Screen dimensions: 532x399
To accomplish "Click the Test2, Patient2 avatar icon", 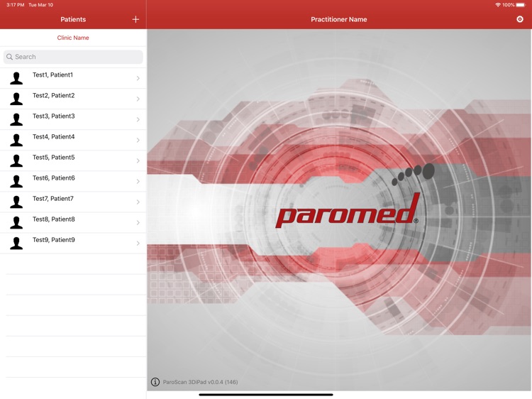I will 16,99.
